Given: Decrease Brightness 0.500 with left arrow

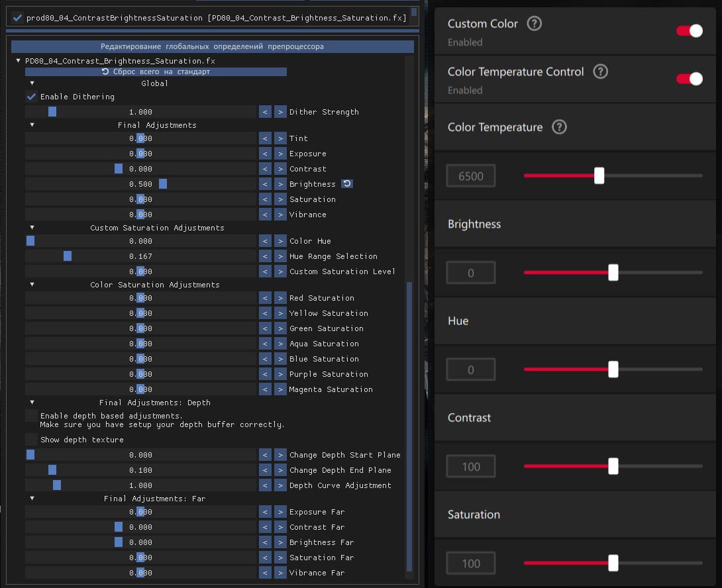Looking at the screenshot, I should tap(265, 183).
